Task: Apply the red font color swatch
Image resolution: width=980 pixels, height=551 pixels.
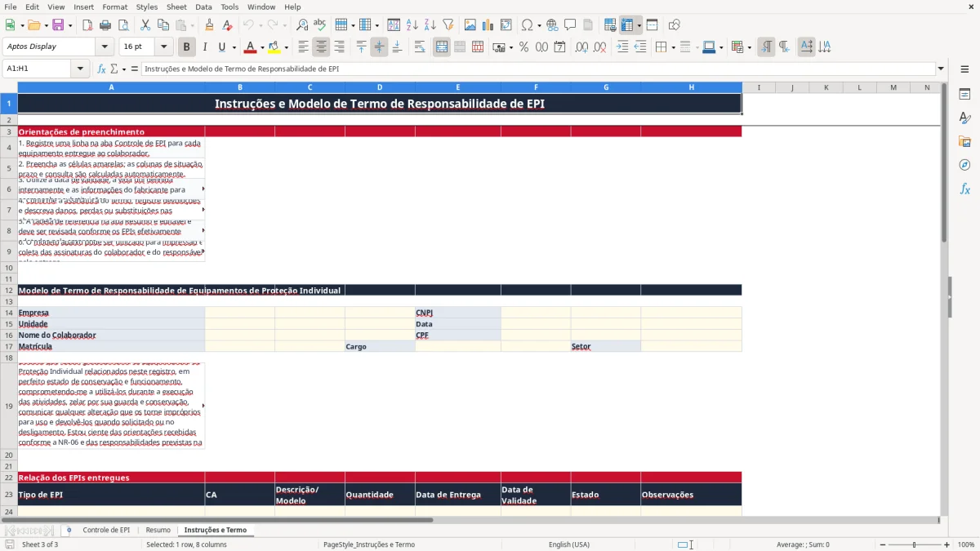Action: tap(250, 47)
